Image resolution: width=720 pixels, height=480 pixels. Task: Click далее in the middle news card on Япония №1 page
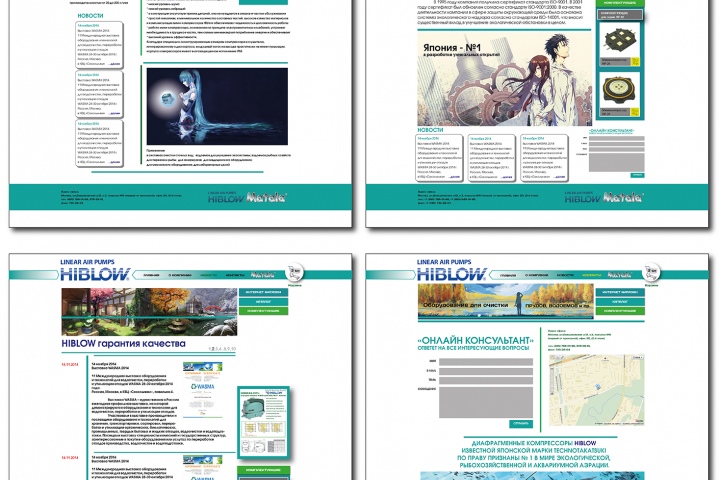506,177
